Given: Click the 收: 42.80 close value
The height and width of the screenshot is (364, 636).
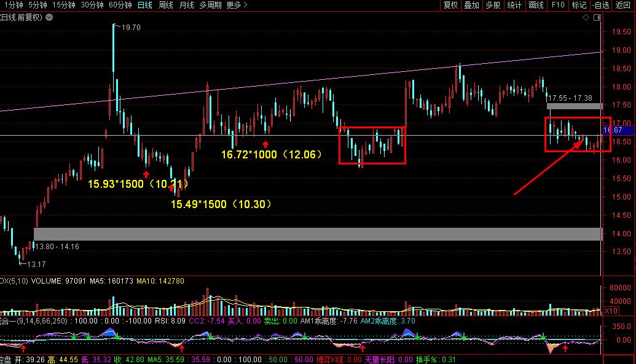Looking at the screenshot, I should pyautogui.click(x=129, y=360).
